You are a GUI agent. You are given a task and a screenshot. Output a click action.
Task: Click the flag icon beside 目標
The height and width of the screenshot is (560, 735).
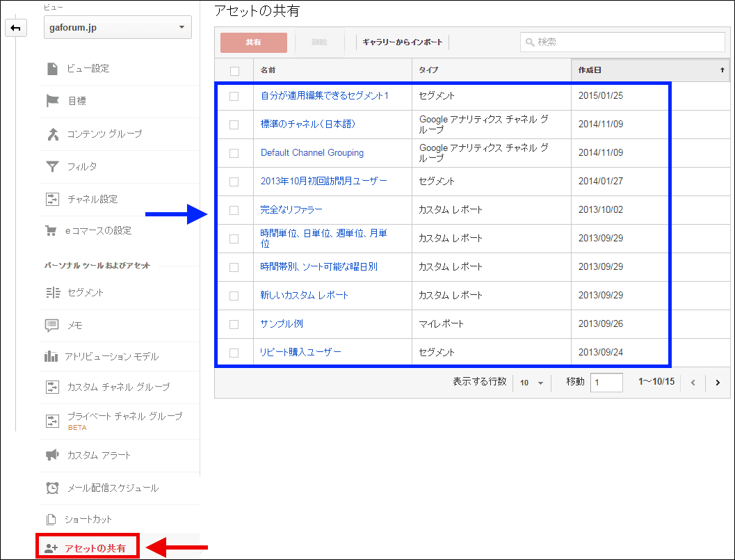pyautogui.click(x=52, y=101)
